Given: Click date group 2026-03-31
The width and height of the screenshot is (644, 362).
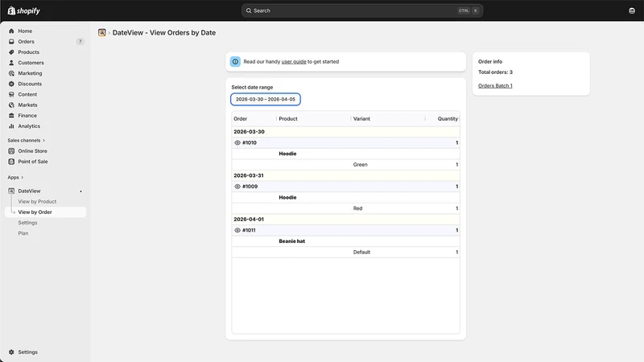Looking at the screenshot, I should click(346, 175).
